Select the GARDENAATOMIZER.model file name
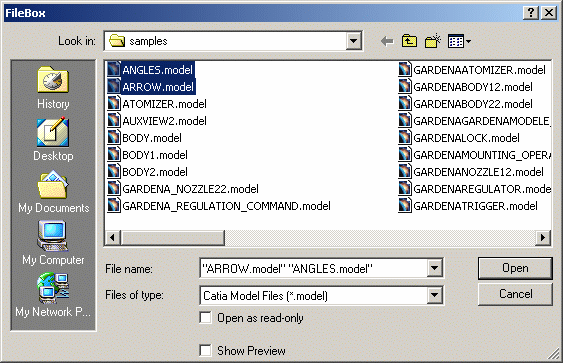563x363 pixels. (x=479, y=70)
